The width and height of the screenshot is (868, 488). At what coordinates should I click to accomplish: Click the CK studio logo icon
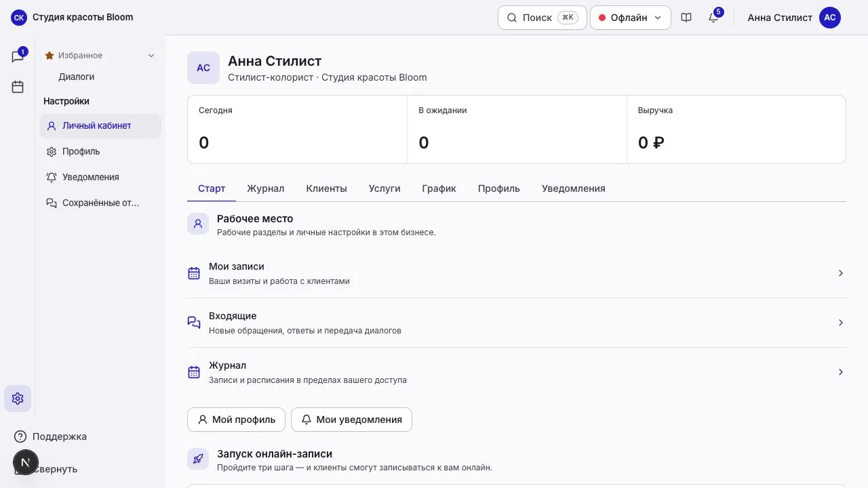(x=19, y=18)
